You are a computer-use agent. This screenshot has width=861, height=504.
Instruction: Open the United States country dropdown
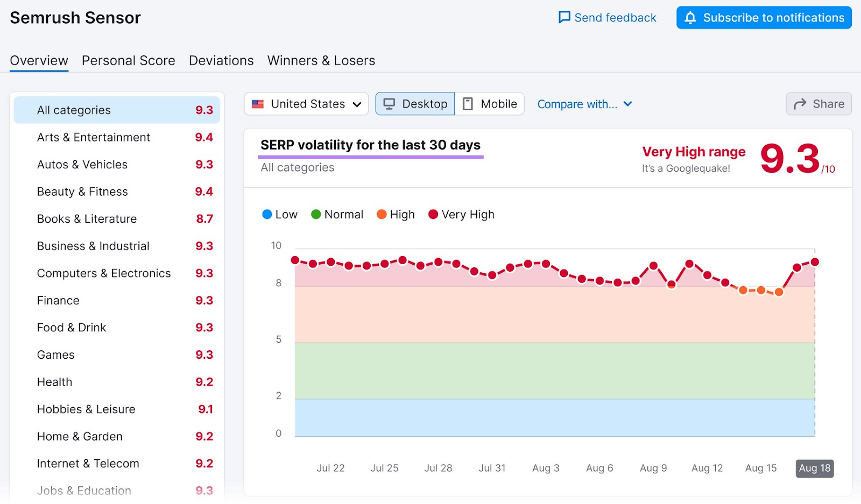(306, 104)
